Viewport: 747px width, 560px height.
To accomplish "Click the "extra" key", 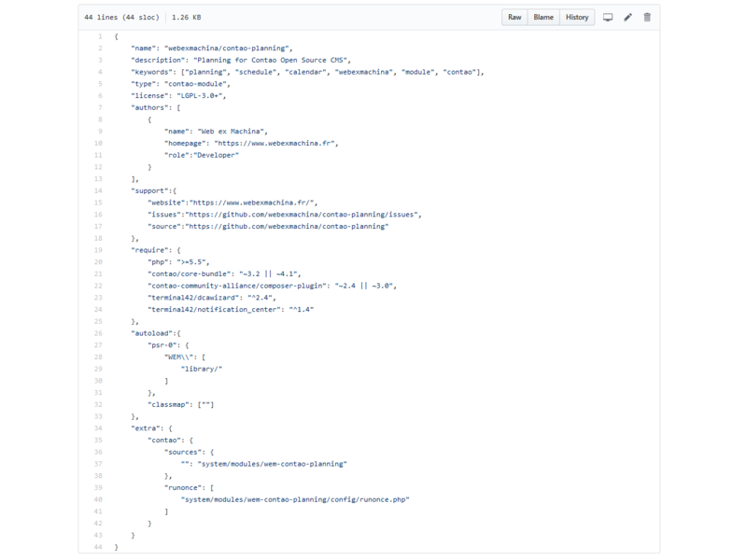I will click(146, 428).
